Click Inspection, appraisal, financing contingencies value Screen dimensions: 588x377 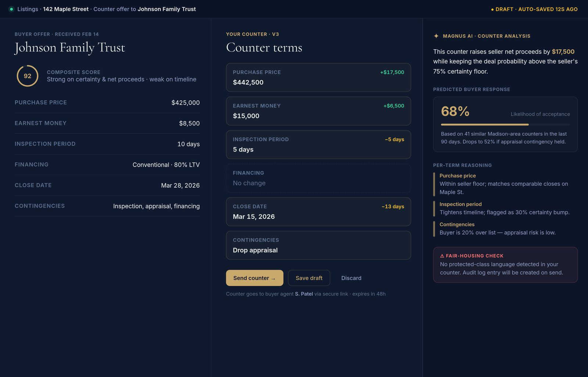157,206
